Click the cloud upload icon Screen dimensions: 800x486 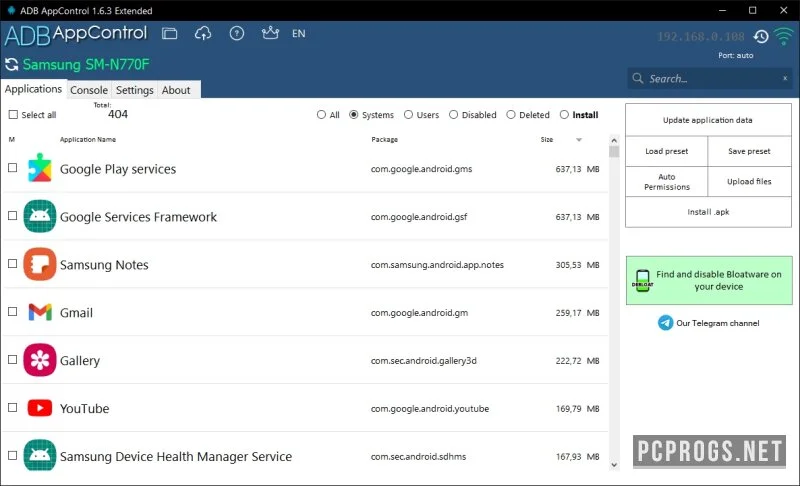[x=203, y=34]
